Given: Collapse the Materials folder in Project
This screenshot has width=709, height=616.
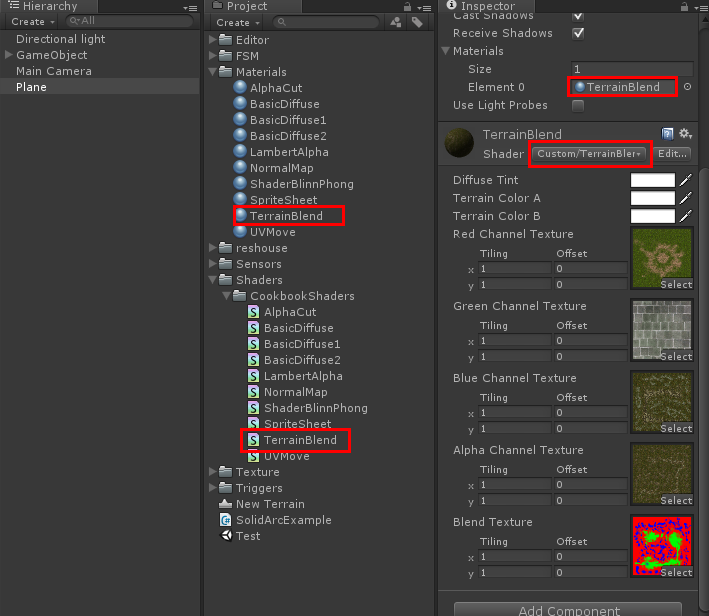Looking at the screenshot, I should coord(213,72).
